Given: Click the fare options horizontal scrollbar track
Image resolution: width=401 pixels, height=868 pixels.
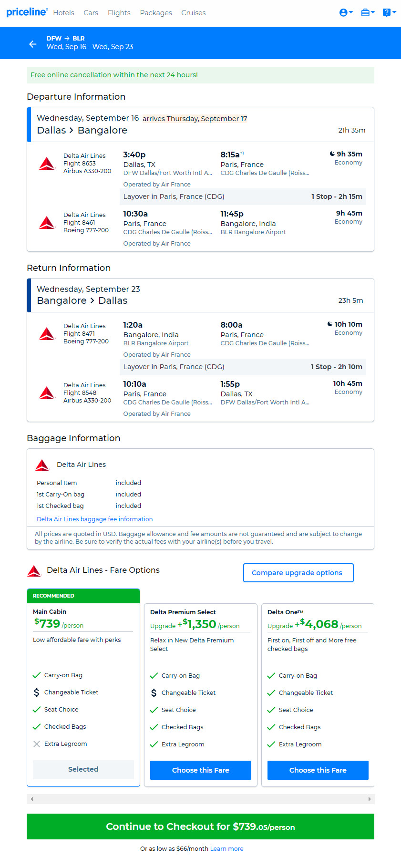Looking at the screenshot, I should [200, 799].
